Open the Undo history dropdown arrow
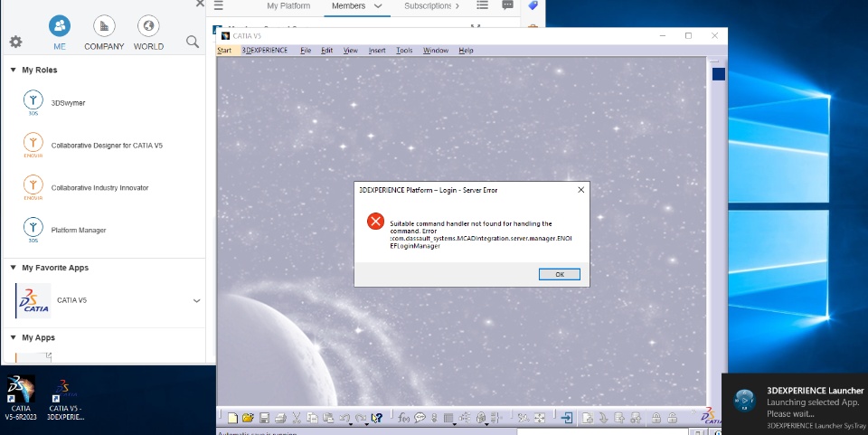This screenshot has height=435, width=868. click(351, 424)
